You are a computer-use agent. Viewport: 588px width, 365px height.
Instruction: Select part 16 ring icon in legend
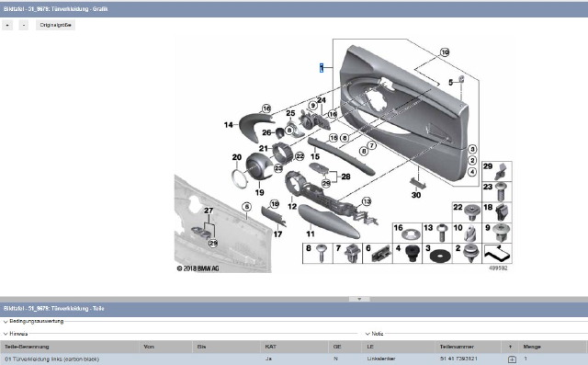pyautogui.click(x=407, y=233)
